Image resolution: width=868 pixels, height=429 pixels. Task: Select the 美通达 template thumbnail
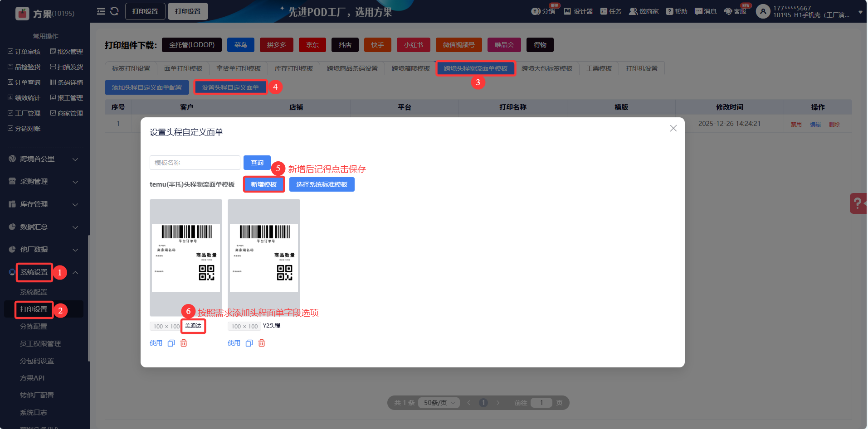(186, 258)
